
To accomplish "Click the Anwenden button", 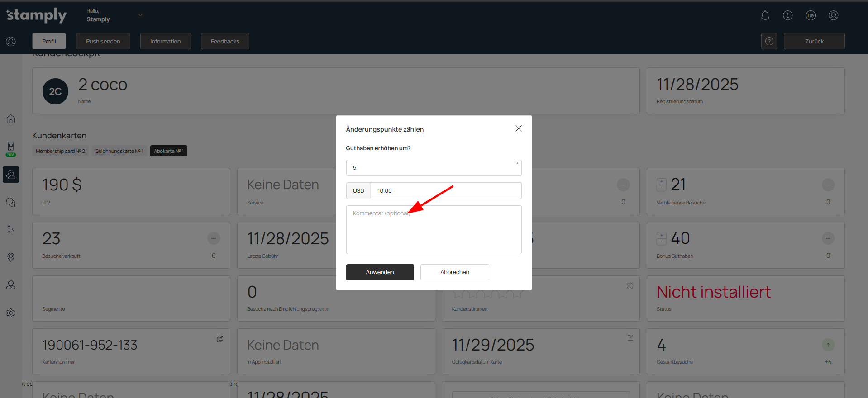I will (380, 272).
